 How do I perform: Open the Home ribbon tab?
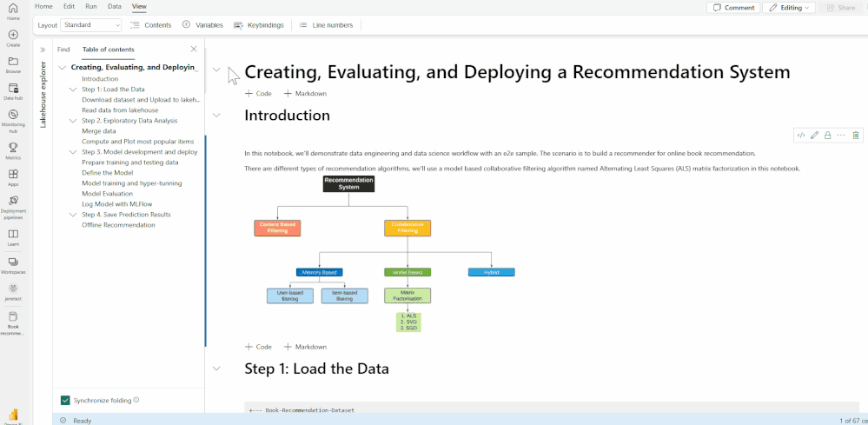coord(43,7)
